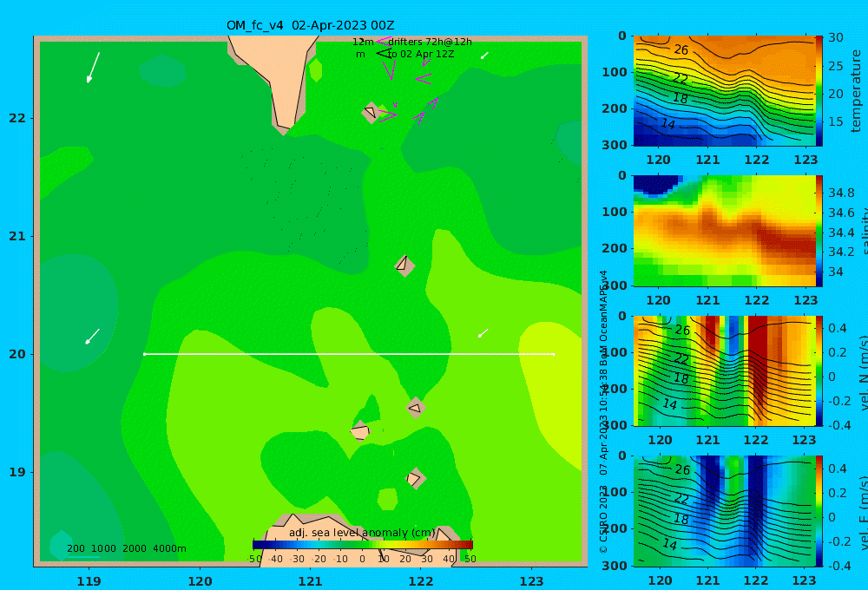Click the bathymetry legend '200 1000 2000 4000m'
The height and width of the screenshot is (590, 868).
[126, 548]
